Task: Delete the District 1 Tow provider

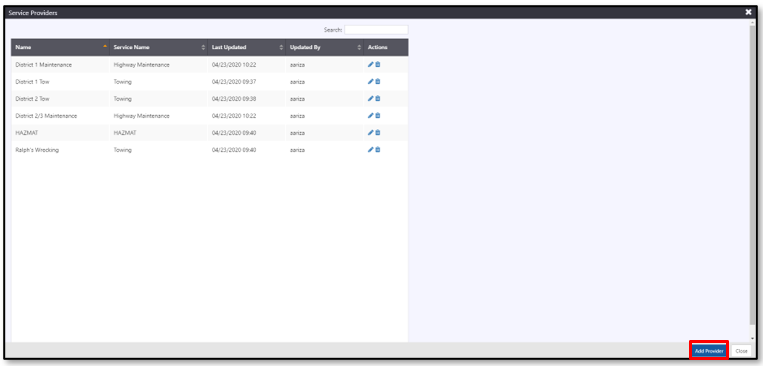Action: (378, 82)
